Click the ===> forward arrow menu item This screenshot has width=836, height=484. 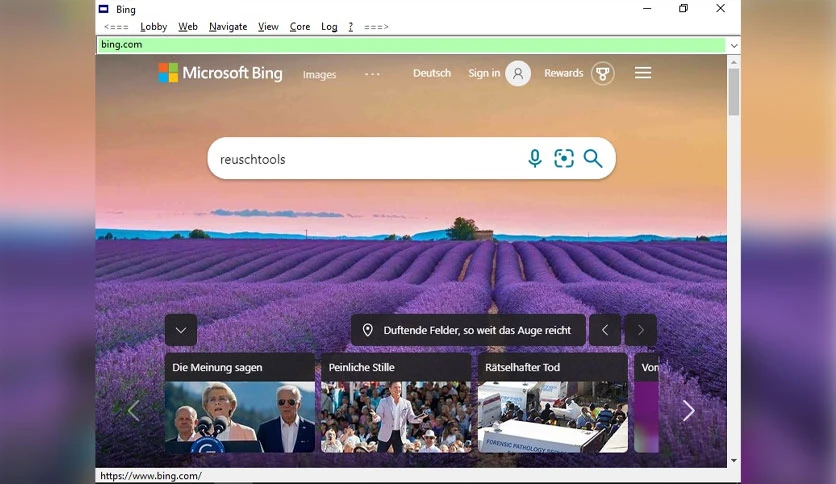(376, 27)
